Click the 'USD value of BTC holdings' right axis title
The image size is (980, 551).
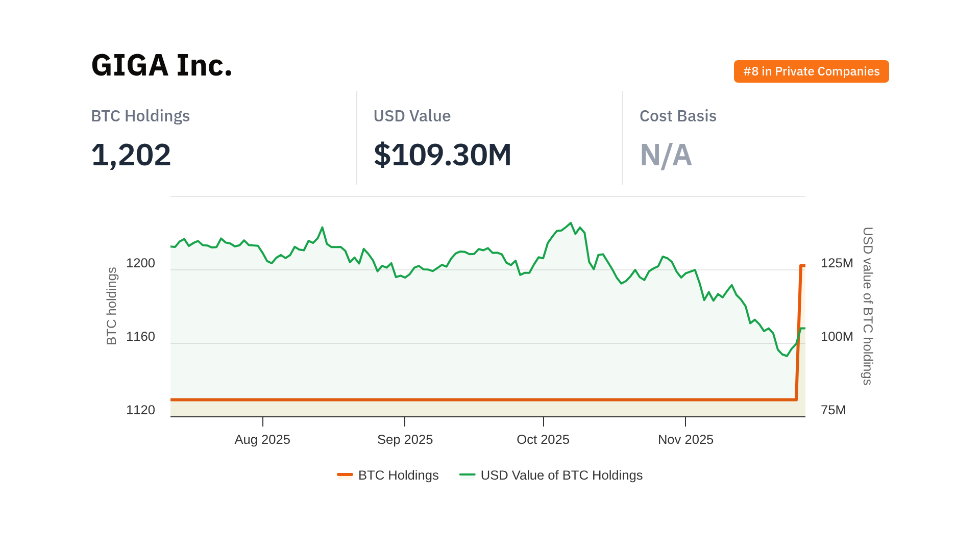pos(867,306)
